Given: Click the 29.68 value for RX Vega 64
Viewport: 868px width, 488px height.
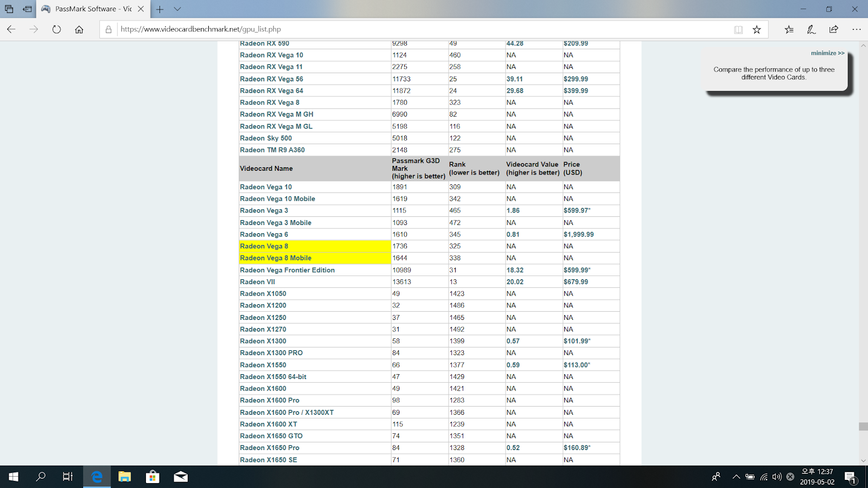Looking at the screenshot, I should (x=515, y=91).
